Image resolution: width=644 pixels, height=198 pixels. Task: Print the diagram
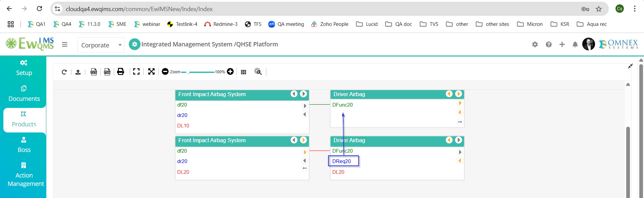(121, 72)
